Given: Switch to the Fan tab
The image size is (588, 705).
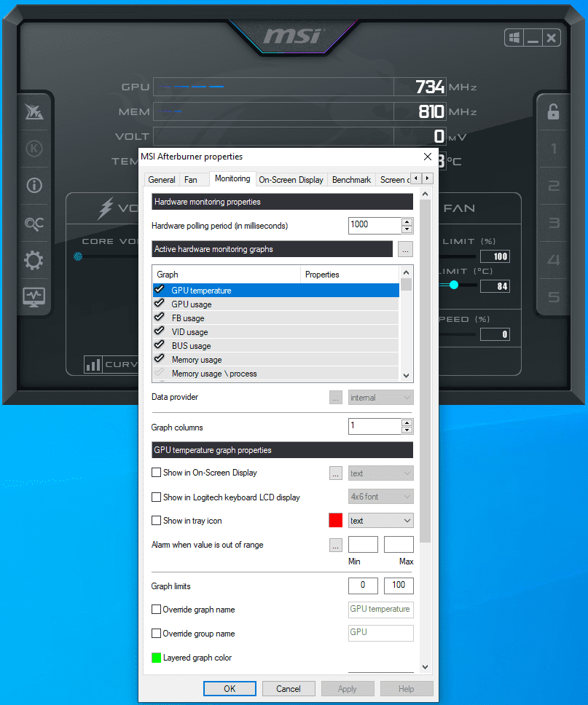Looking at the screenshot, I should pyautogui.click(x=191, y=180).
